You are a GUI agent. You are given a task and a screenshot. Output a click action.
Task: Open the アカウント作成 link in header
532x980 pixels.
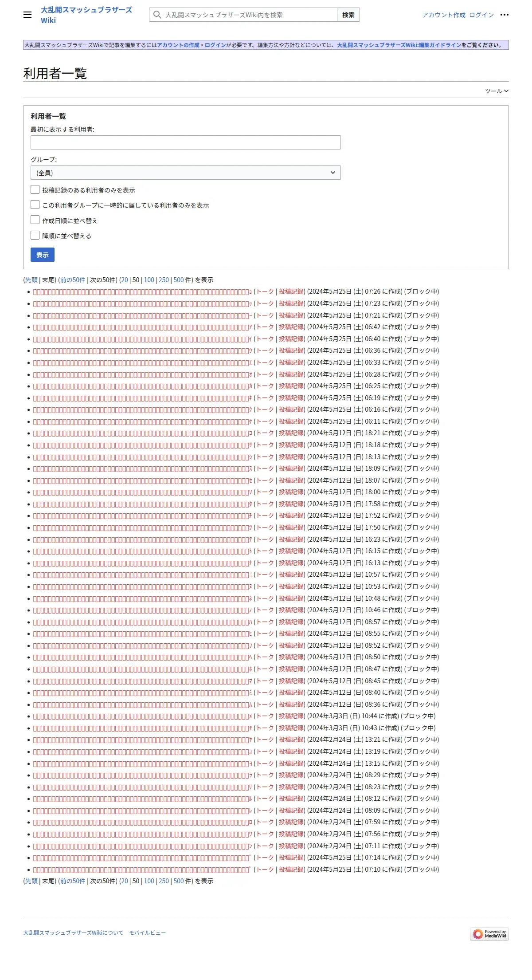[444, 15]
